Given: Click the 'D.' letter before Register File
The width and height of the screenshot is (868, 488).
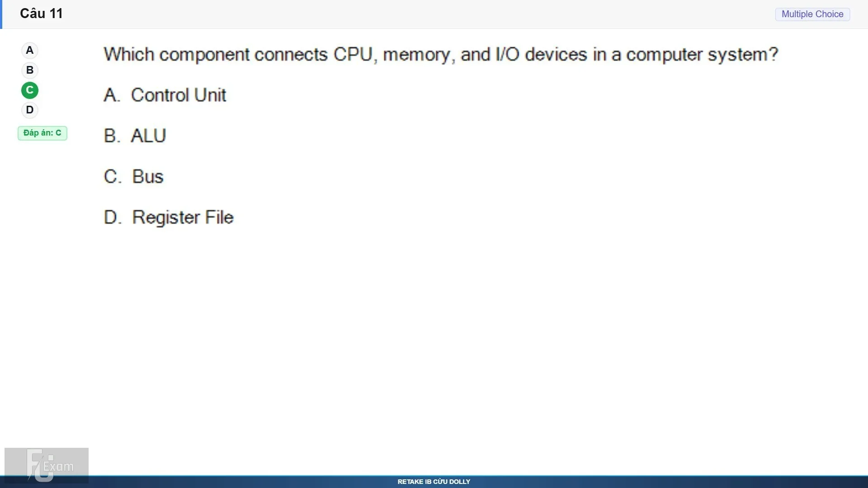Looking at the screenshot, I should point(113,217).
